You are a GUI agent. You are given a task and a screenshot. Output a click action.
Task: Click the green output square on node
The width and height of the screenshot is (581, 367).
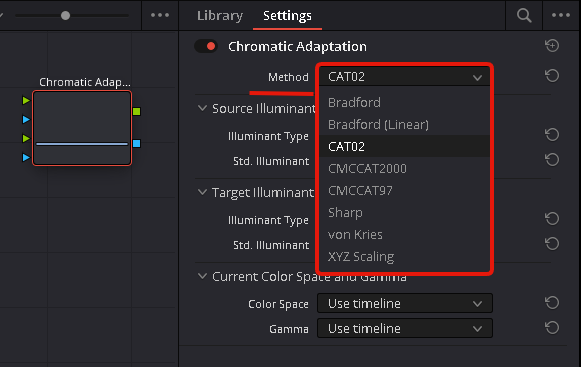tap(137, 112)
